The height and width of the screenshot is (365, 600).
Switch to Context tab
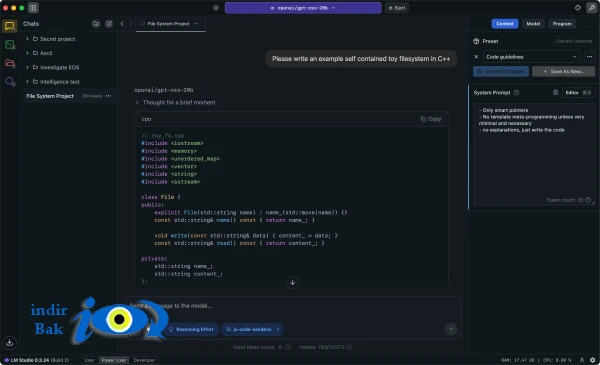[505, 24]
